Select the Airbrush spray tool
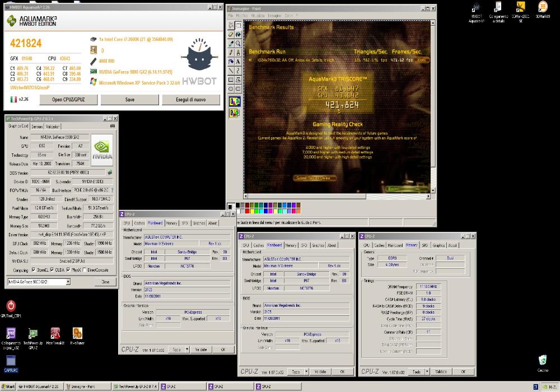This screenshot has height=392, width=560. point(231,62)
